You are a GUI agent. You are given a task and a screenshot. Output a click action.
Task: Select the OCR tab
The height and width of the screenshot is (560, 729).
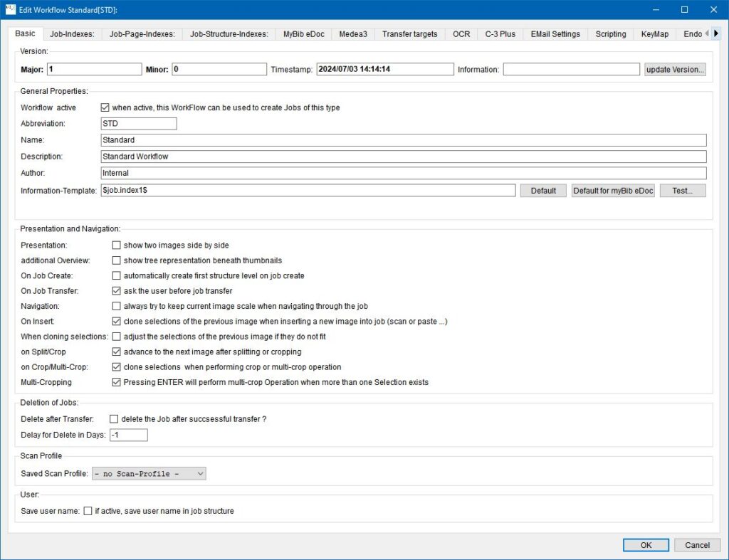[461, 34]
